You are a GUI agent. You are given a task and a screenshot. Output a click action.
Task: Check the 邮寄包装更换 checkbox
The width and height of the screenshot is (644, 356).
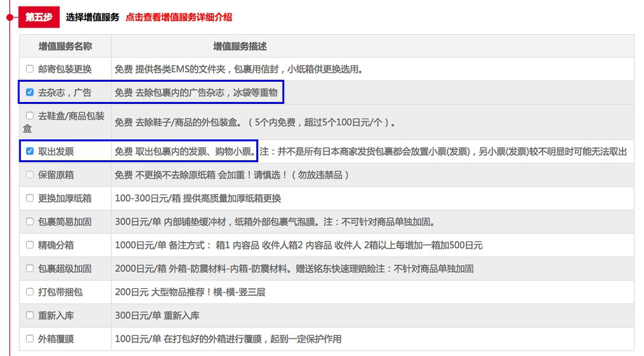30,68
